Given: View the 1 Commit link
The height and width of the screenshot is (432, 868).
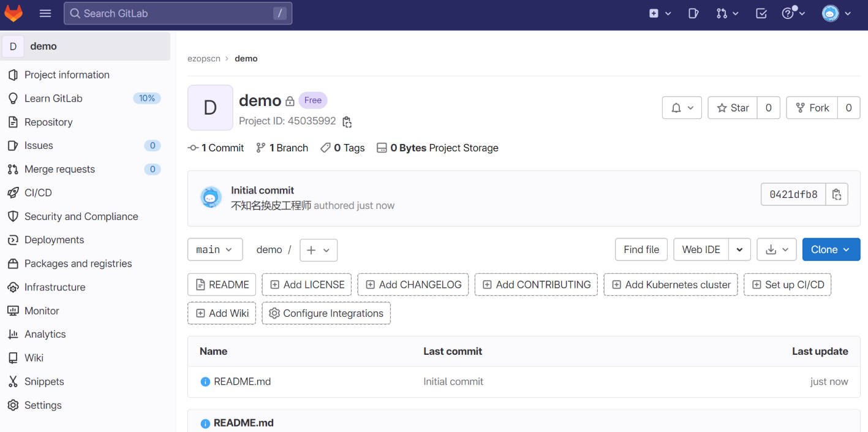Looking at the screenshot, I should (216, 148).
